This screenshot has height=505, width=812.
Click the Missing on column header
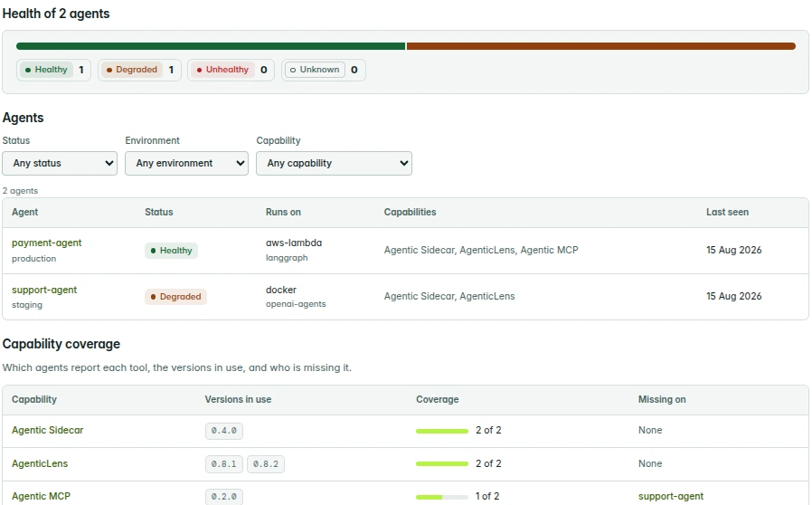[662, 400]
